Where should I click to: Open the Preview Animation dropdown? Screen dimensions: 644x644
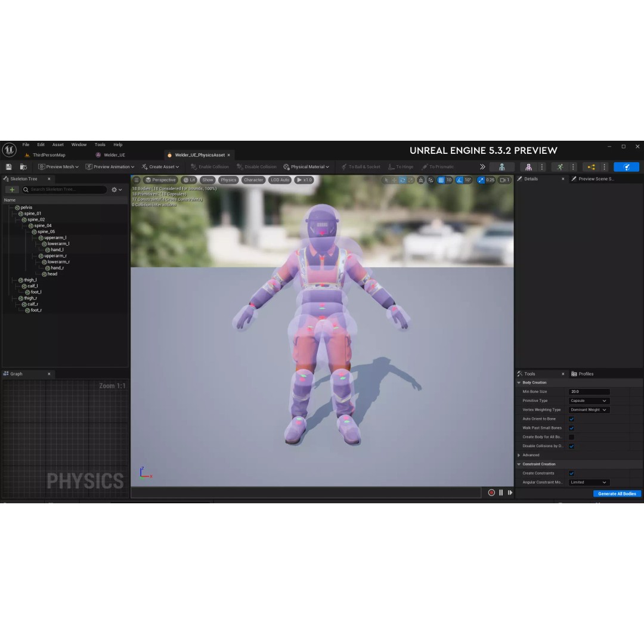pyautogui.click(x=110, y=167)
